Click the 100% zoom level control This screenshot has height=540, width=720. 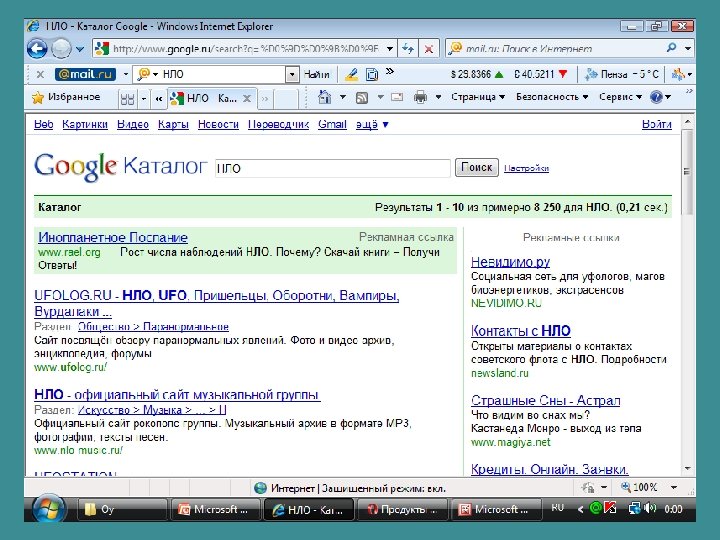coord(640,487)
